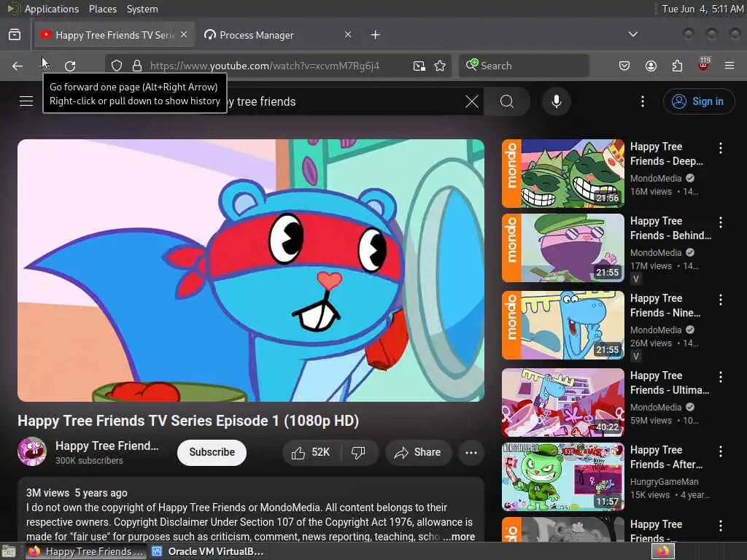
Task: Dislike the video with thumbs down
Action: pyautogui.click(x=359, y=452)
